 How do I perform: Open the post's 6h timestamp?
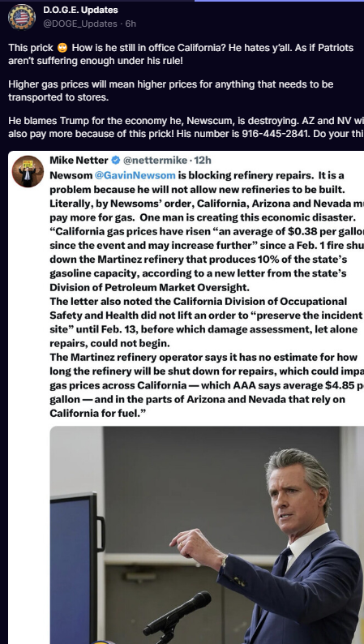[131, 24]
